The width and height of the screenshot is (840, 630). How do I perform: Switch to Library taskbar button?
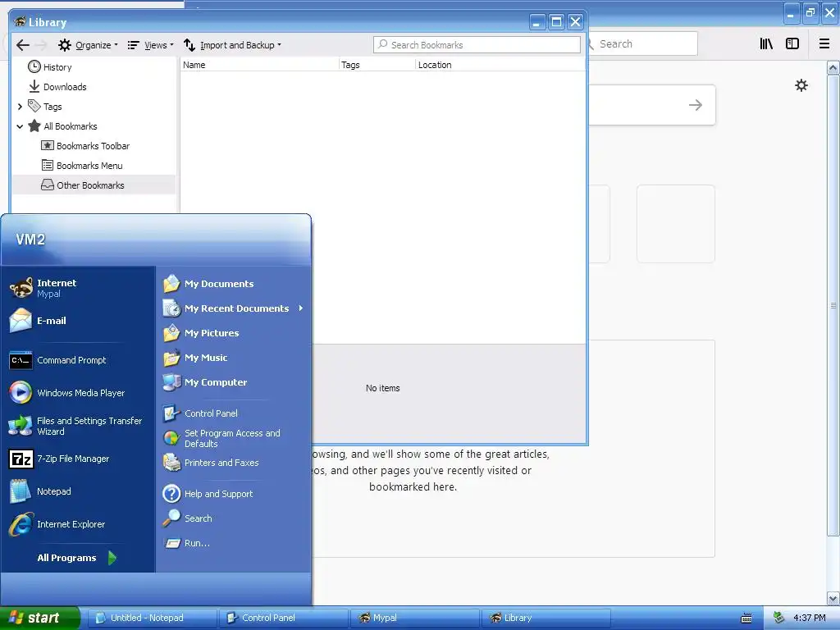(546, 618)
